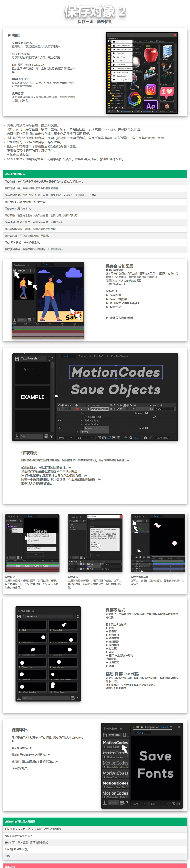Click the search field with 17139 objects
Viewport: 190px width, 868px height.
[153, 41]
